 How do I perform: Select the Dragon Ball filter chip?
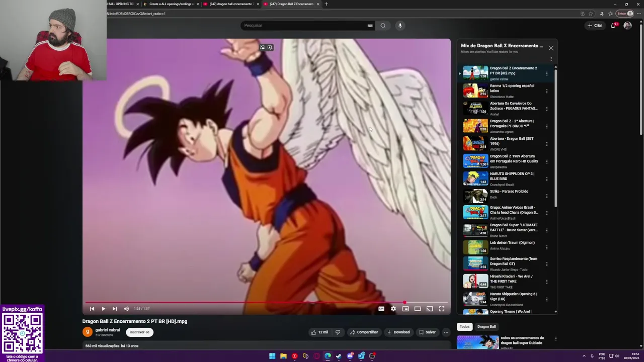487,327
